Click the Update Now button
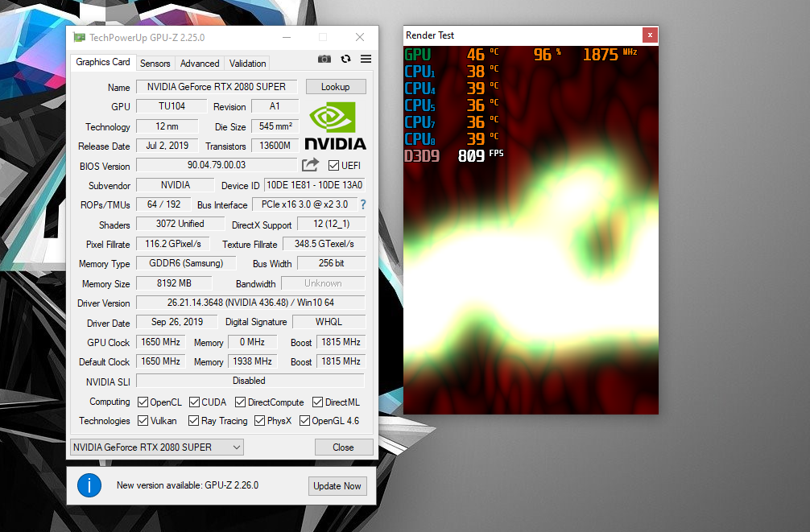 (337, 486)
